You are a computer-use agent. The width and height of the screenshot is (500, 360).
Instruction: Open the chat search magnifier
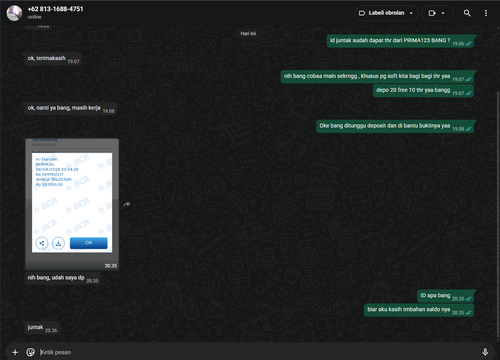click(x=467, y=13)
